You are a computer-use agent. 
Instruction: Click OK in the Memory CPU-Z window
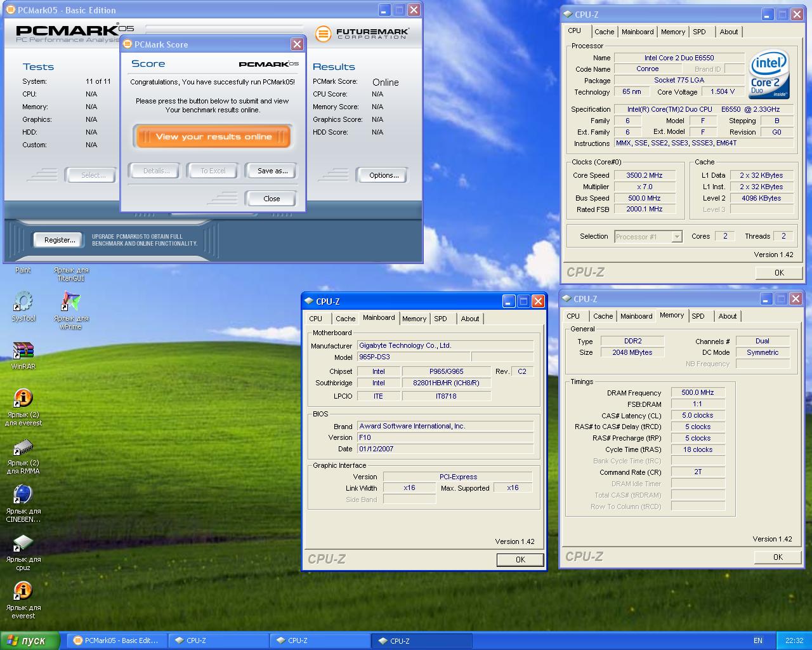(x=778, y=557)
